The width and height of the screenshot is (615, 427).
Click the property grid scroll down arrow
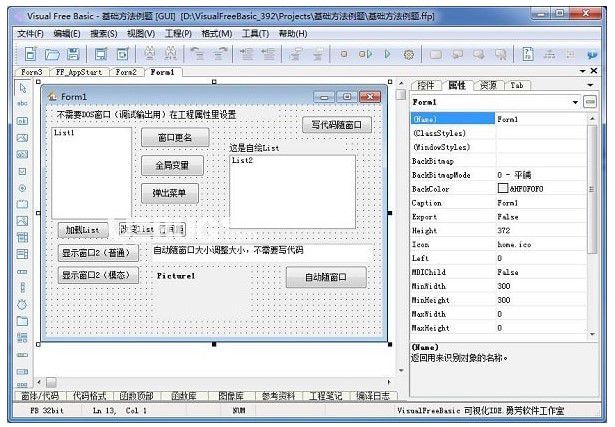(x=592, y=334)
